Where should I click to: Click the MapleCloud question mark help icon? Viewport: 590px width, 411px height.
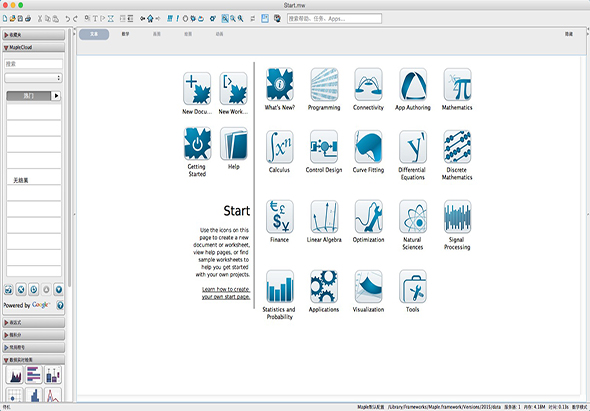point(60,305)
